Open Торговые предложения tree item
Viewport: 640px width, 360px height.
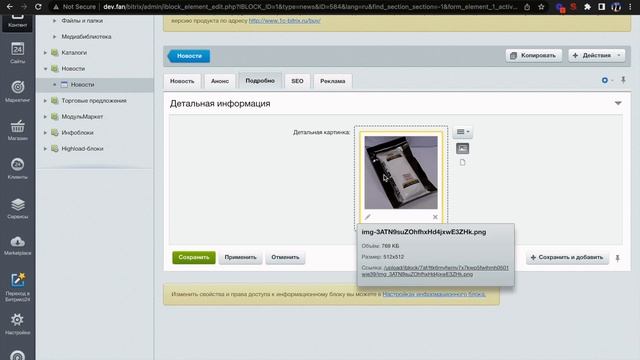coord(94,100)
